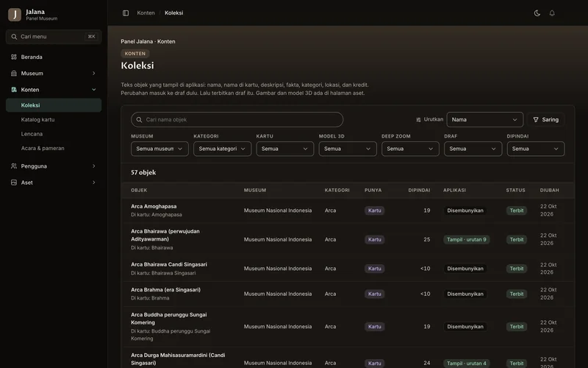Open the Urutkan Nama dropdown
Image resolution: width=588 pixels, height=368 pixels.
[484, 120]
